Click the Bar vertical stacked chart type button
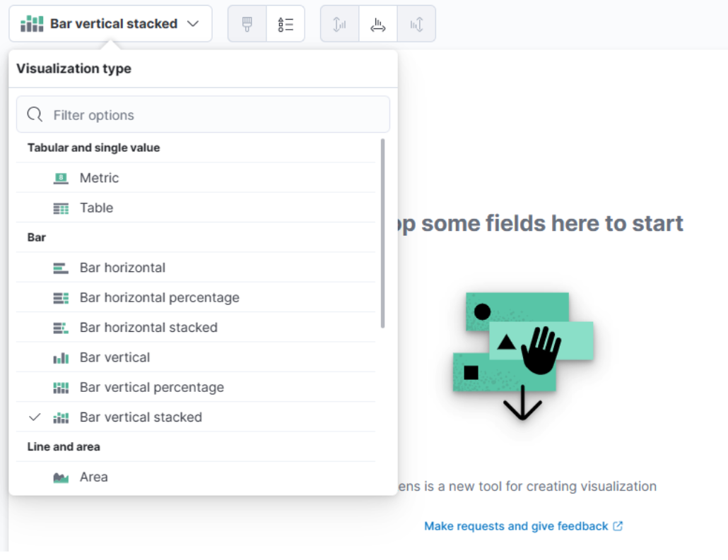This screenshot has height=560, width=728. 111,23
